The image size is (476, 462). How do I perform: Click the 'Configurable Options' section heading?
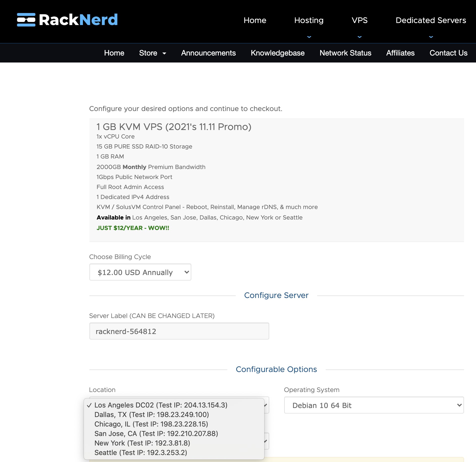pos(276,369)
